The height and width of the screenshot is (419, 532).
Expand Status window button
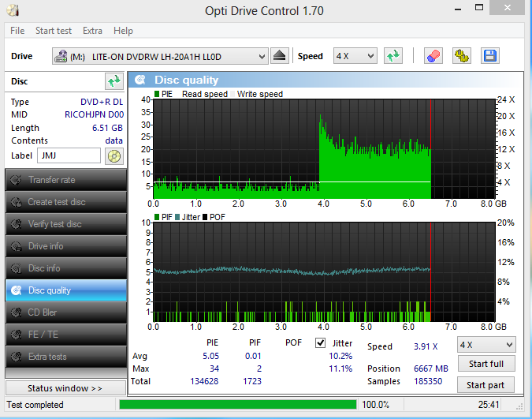tap(65, 388)
